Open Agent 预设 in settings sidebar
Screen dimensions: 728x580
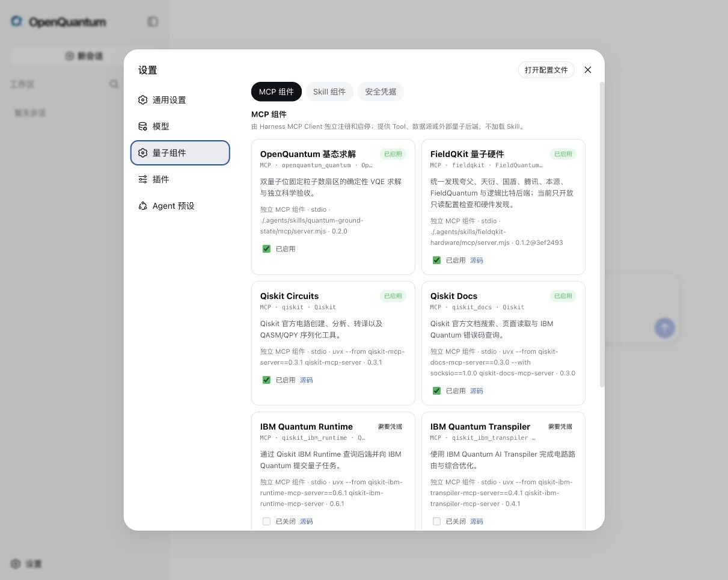[x=180, y=206]
